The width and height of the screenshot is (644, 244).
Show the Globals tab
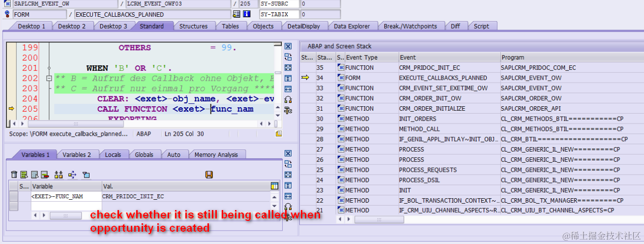pyautogui.click(x=144, y=154)
